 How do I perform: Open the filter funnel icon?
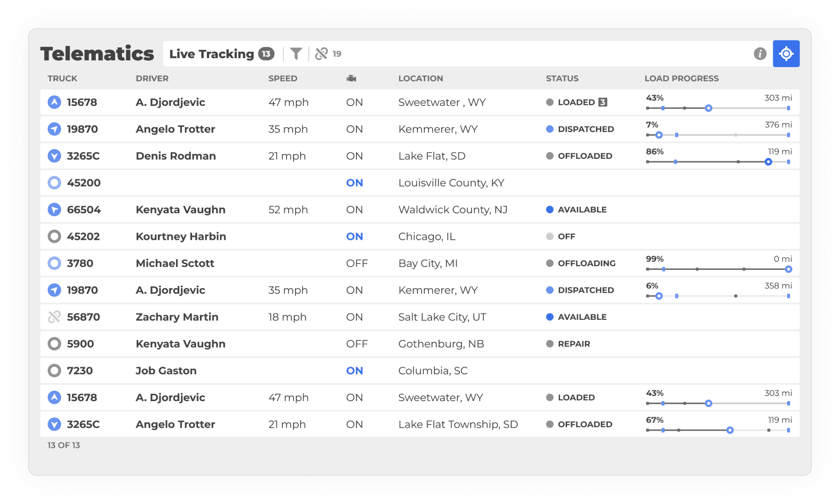click(x=296, y=54)
